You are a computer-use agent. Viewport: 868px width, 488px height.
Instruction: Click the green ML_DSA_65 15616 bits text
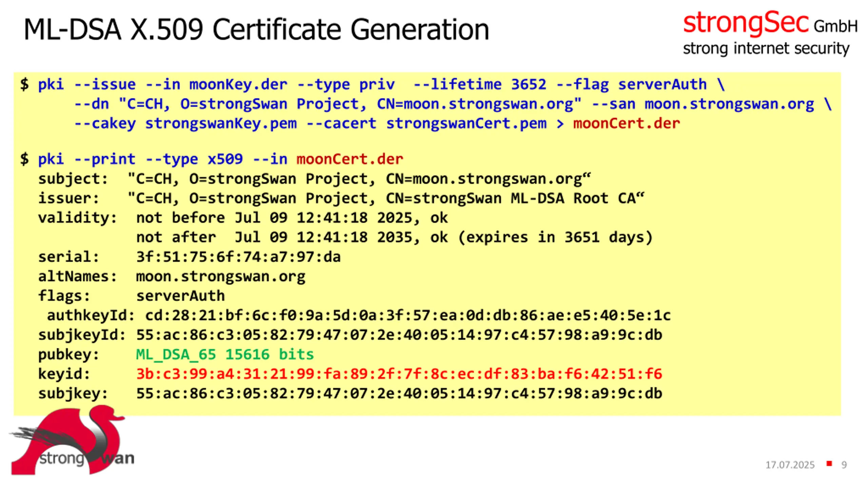pyautogui.click(x=225, y=354)
